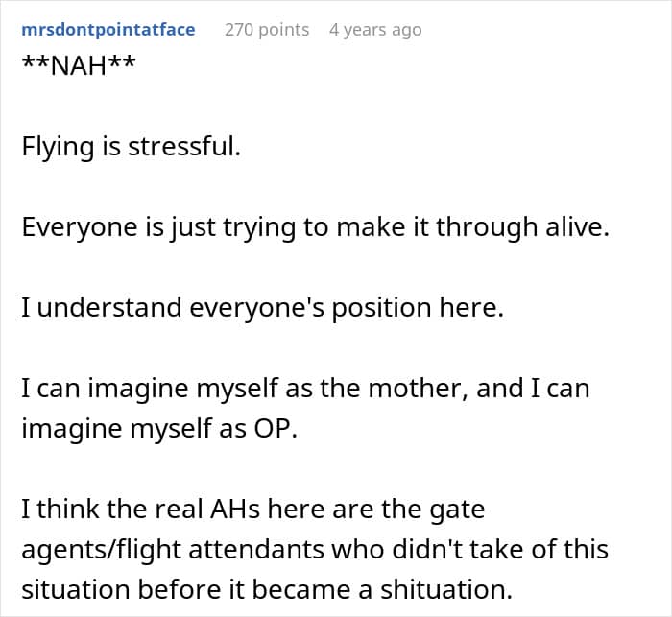
Task: Click the word "AHs" in the comment
Action: tap(235, 509)
